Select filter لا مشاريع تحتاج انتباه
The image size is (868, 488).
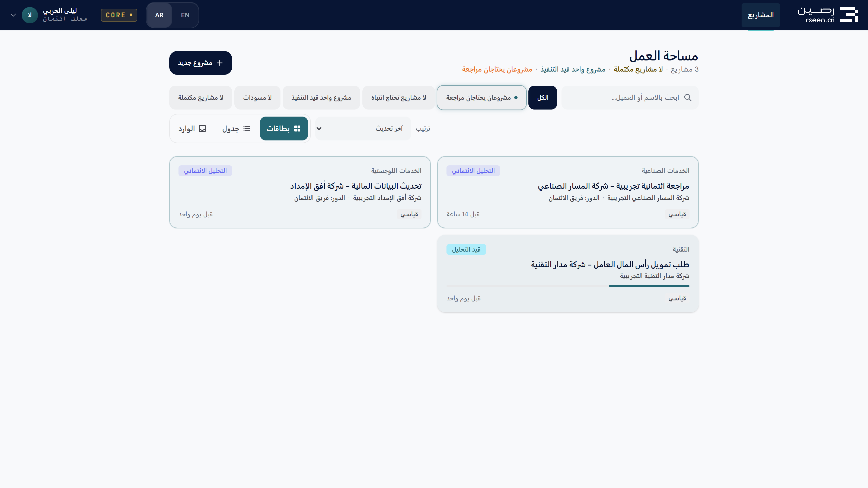(x=399, y=98)
